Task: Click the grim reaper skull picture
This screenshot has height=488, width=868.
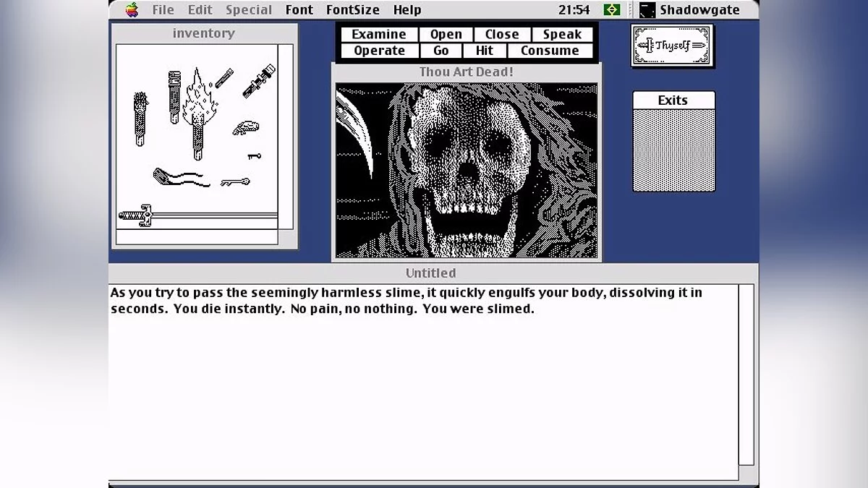Action: coord(467,170)
